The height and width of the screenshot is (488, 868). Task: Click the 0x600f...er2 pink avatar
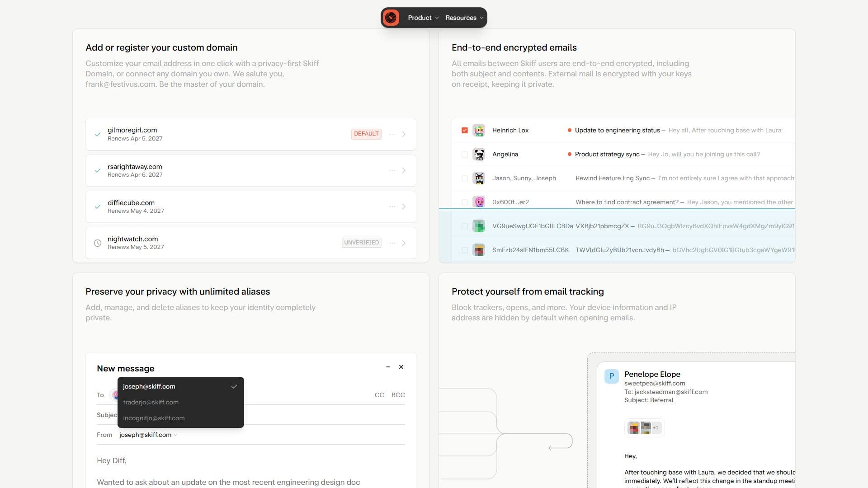click(x=479, y=202)
